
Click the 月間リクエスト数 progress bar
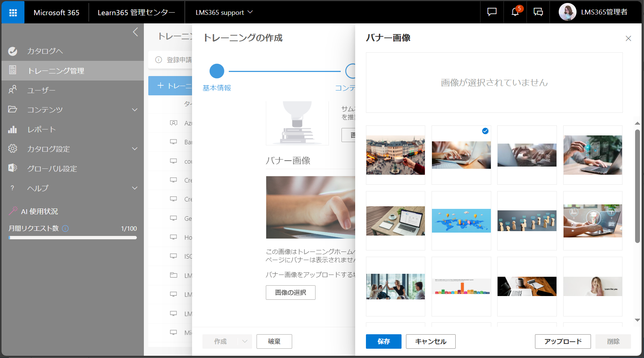click(x=73, y=237)
